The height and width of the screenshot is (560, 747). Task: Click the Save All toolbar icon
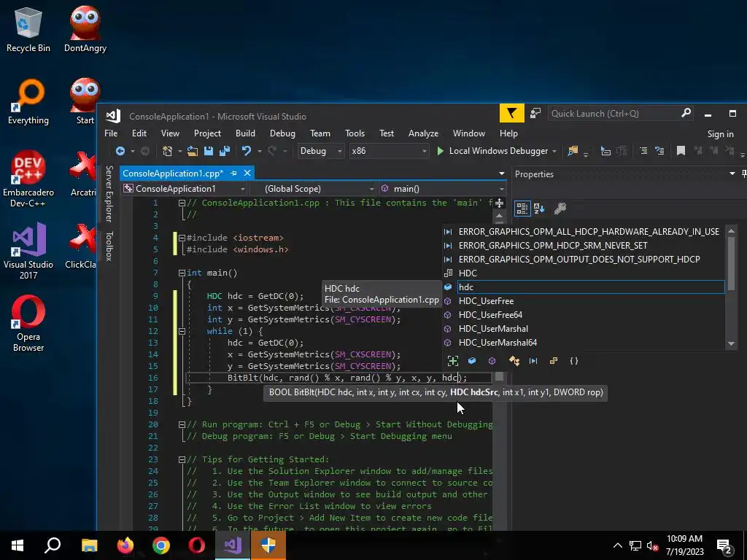225,151
